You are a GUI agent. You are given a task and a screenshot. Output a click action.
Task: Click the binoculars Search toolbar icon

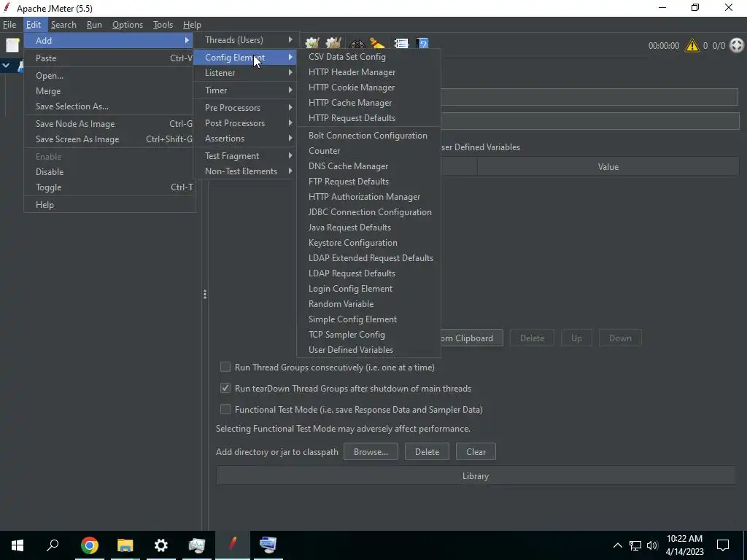pos(357,44)
